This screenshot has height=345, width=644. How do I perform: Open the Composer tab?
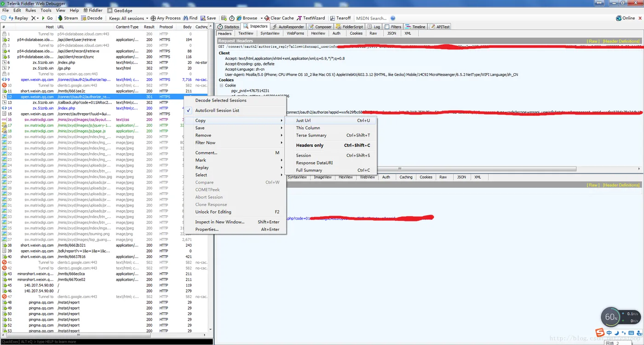[320, 27]
